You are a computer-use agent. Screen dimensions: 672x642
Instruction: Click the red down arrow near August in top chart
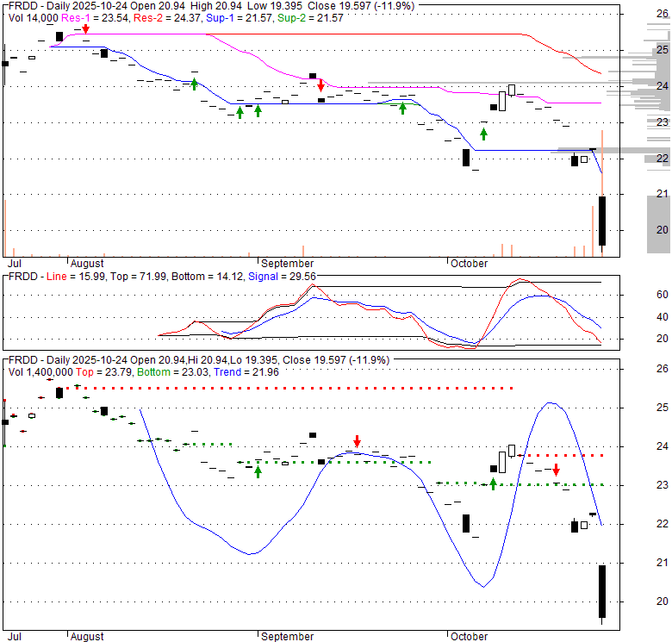point(86,30)
